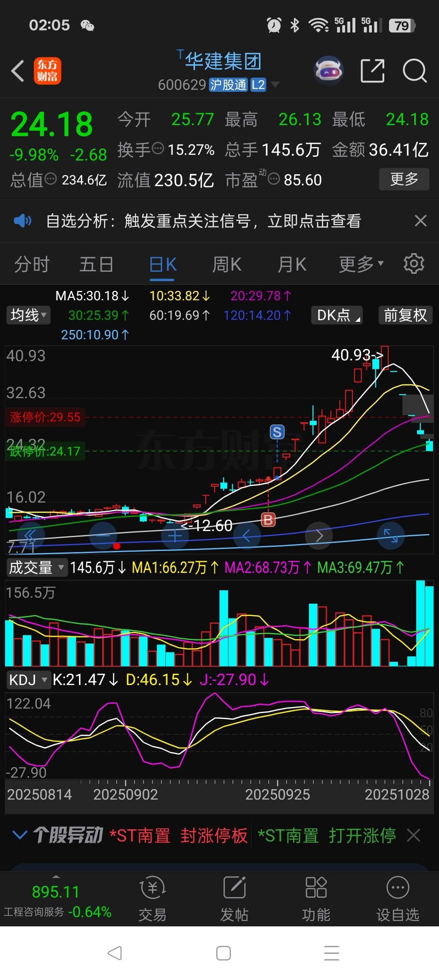The height and width of the screenshot is (980, 439).
Task: Tap the fast rewind double-arrow chart button
Action: click(31, 536)
